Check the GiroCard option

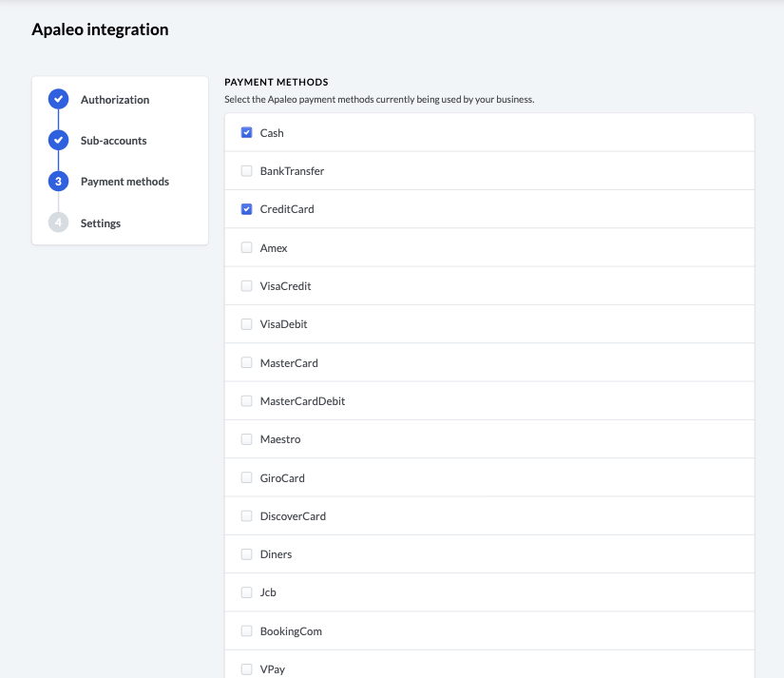247,478
